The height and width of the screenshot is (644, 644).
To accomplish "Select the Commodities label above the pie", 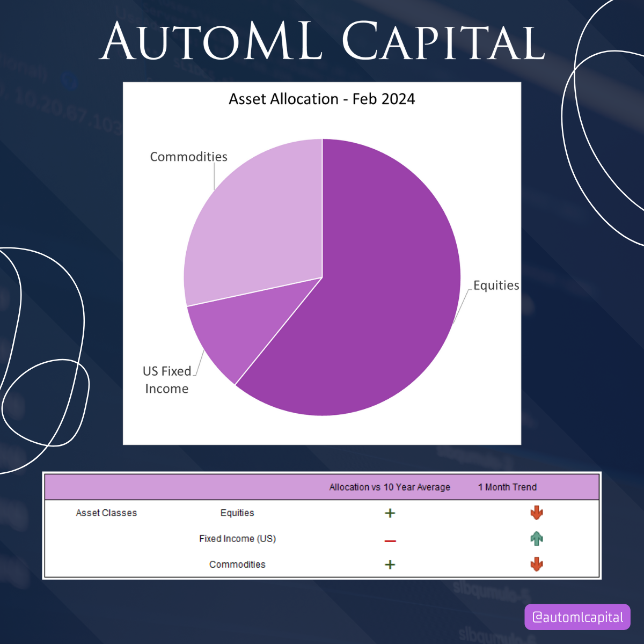I will coord(188,157).
